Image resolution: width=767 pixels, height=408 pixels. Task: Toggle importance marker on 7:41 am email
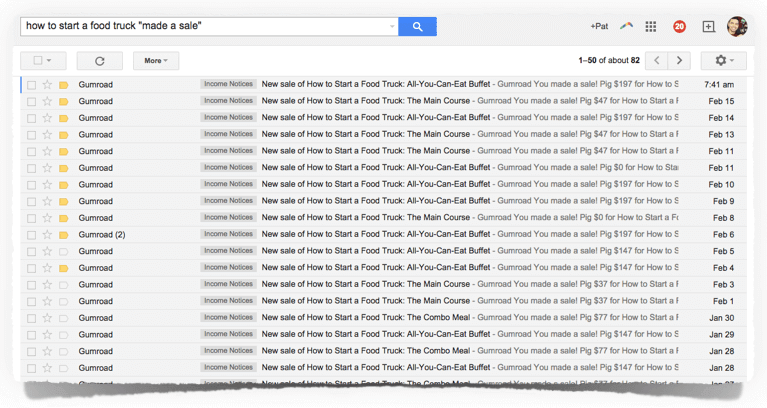pos(64,85)
